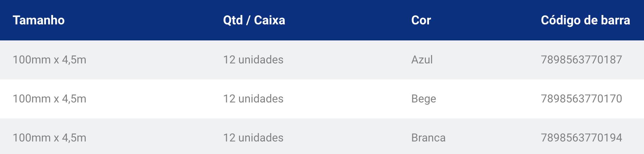The height and width of the screenshot is (154, 644).
Task: Click 12 unidades in the Bege row
Action: tap(253, 99)
